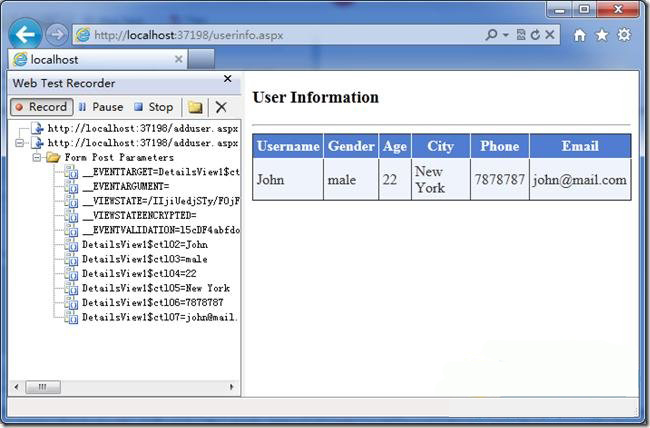The image size is (650, 428).
Task: Select the DetailsView1$ctl02=John parameter
Action: pos(145,244)
